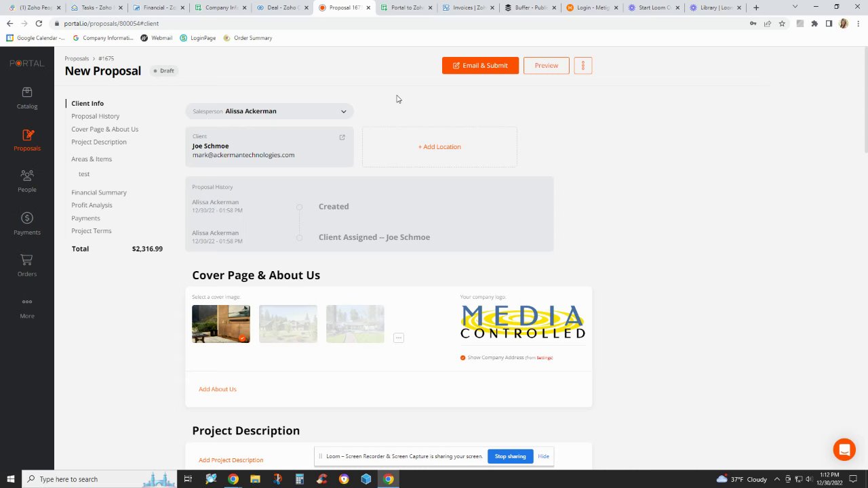Click the page vertical scrollbar
Screen dimensions: 868x488
tap(865, 100)
